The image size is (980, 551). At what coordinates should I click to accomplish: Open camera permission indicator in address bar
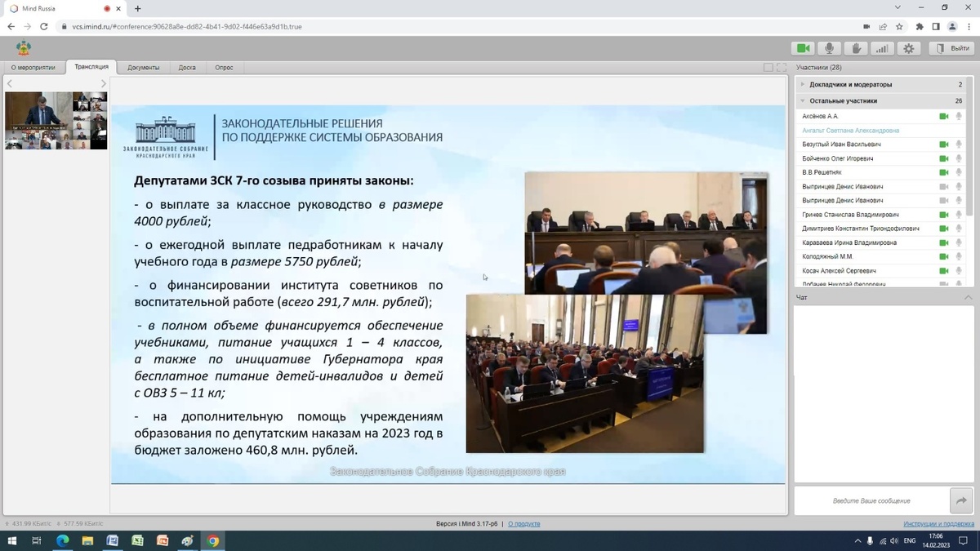[866, 26]
